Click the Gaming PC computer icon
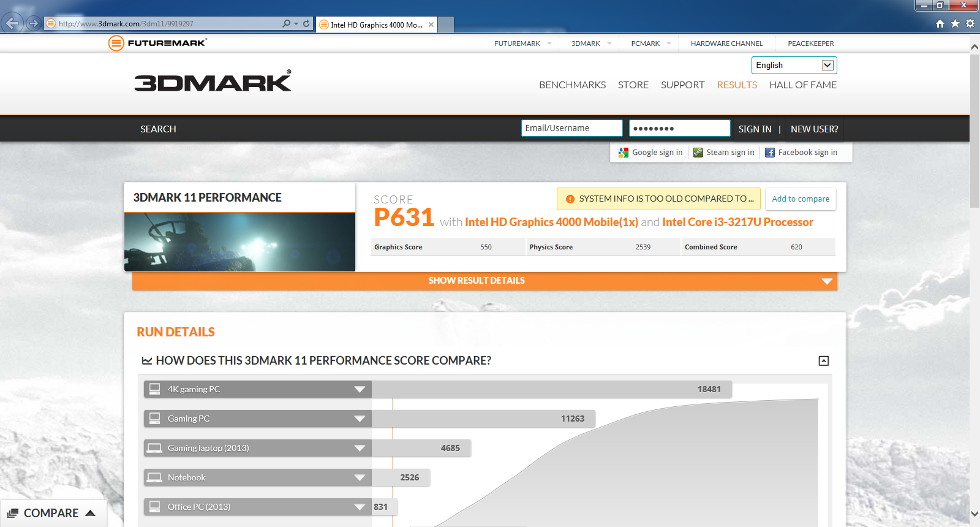980x527 pixels. click(155, 419)
